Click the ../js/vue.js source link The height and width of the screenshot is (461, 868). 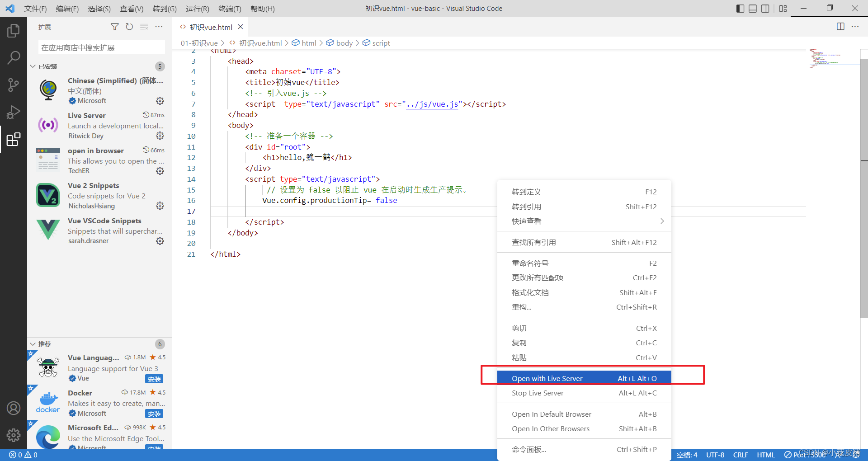pos(432,104)
